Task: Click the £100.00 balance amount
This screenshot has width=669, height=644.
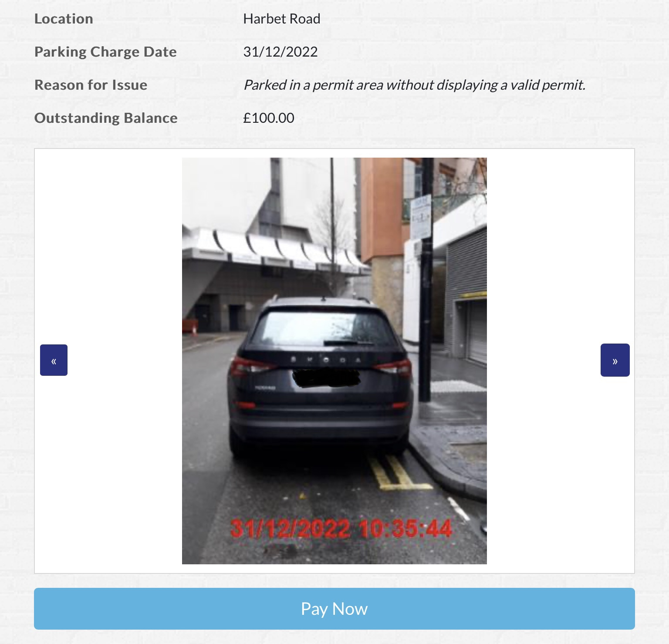Action: [269, 118]
